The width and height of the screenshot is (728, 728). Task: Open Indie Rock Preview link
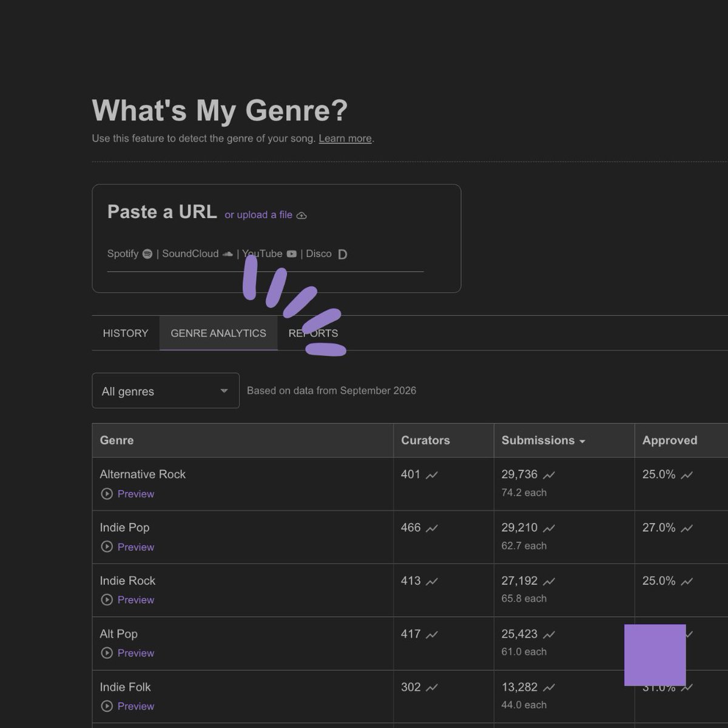pos(136,599)
